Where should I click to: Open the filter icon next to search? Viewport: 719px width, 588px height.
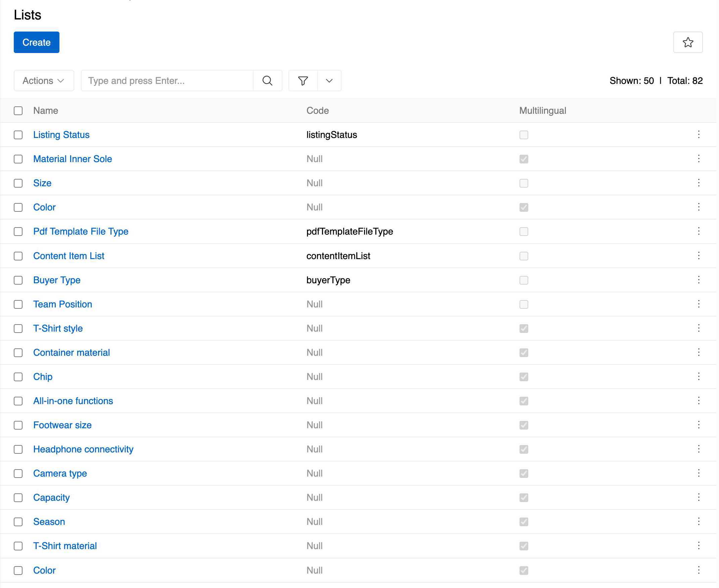(x=303, y=81)
